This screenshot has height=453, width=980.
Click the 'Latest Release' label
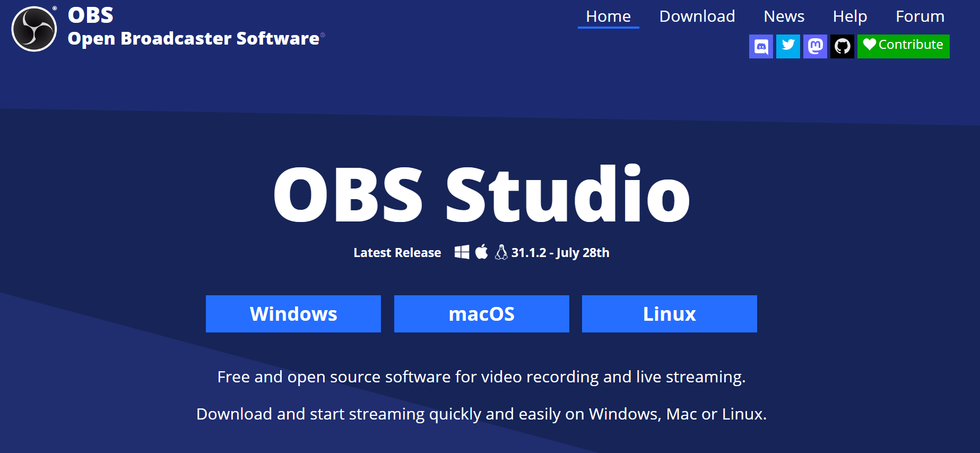397,253
